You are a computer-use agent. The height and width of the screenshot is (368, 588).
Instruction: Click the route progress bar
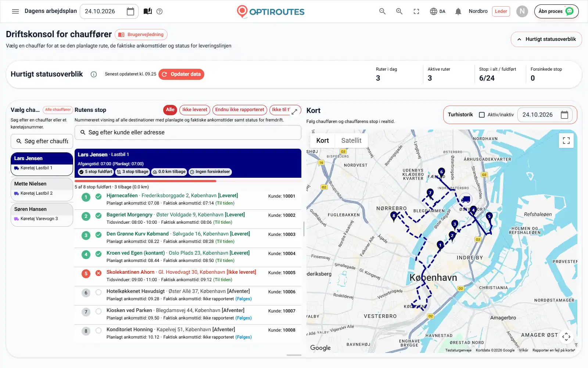point(188,181)
